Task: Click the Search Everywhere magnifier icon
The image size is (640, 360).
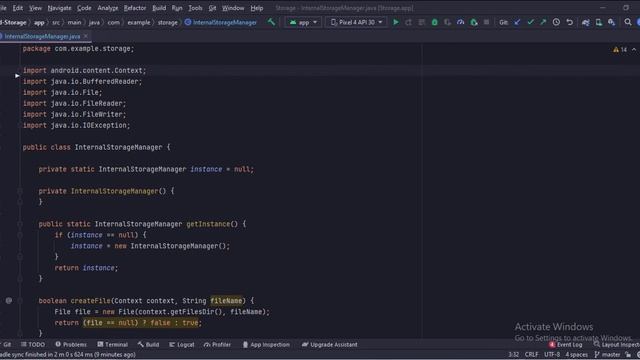Action: pos(628,22)
